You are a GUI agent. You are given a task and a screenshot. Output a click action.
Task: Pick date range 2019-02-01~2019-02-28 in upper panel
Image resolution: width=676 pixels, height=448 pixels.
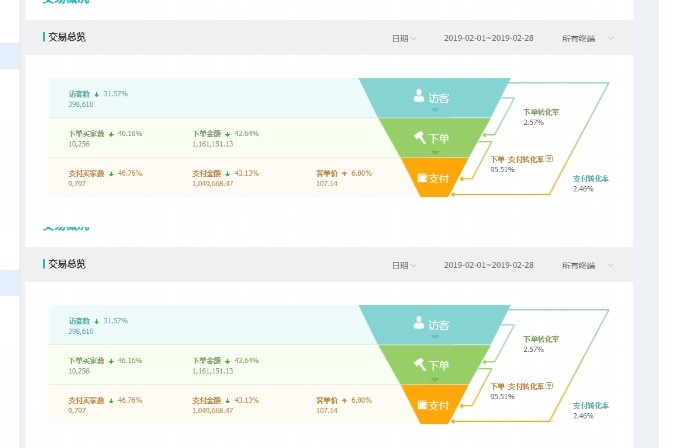488,38
